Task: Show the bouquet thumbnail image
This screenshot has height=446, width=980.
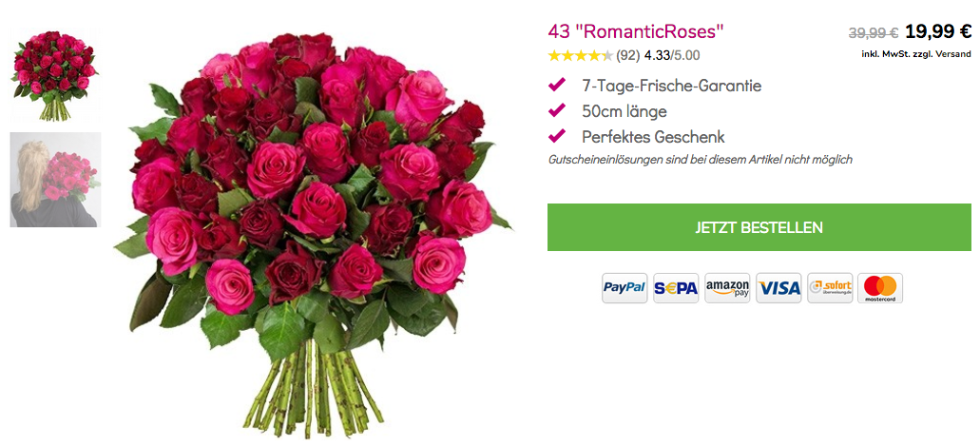Action: click(55, 74)
